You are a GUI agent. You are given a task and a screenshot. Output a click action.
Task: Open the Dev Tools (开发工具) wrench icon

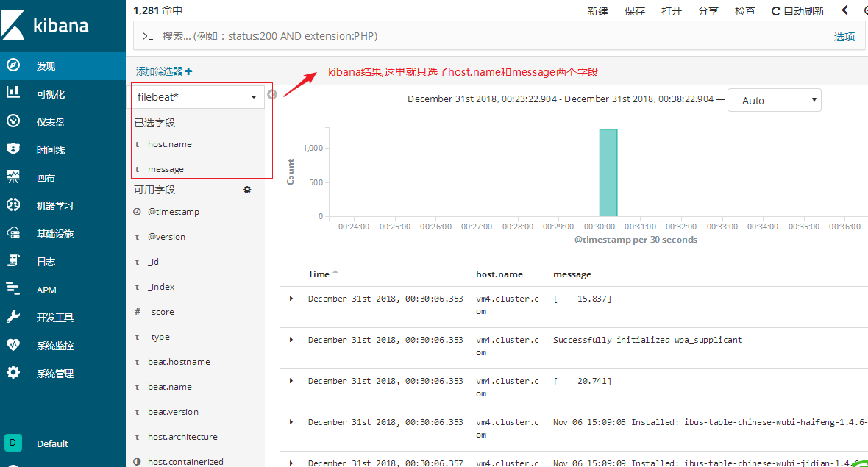point(13,316)
